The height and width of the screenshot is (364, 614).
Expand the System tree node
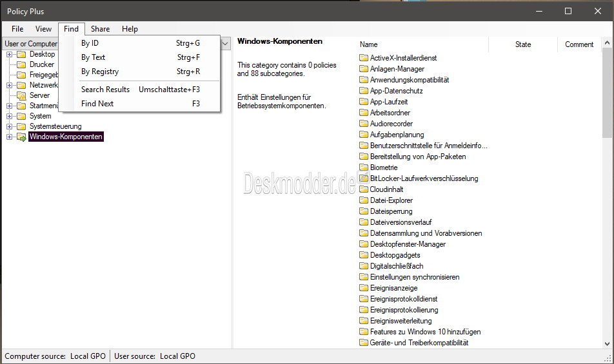click(10, 116)
